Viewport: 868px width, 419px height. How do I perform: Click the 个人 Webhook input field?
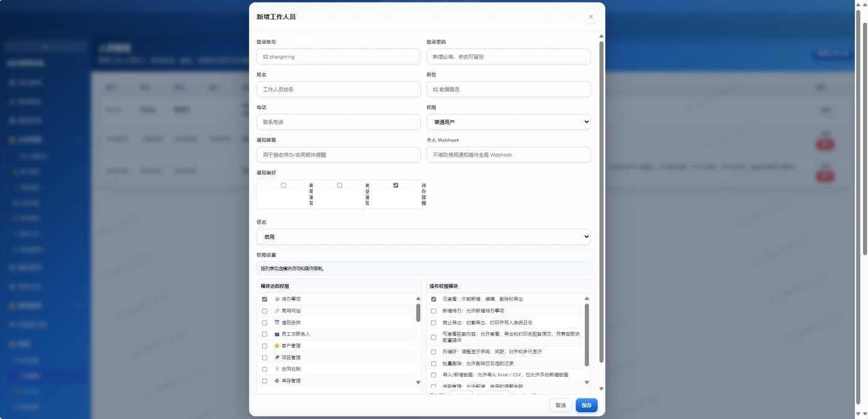pyautogui.click(x=508, y=155)
